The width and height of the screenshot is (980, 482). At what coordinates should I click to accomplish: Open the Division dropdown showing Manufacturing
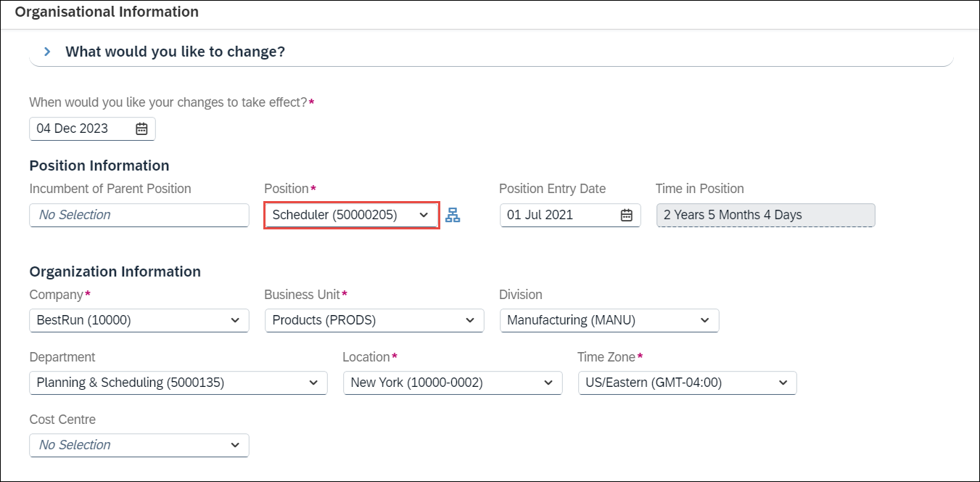(x=609, y=320)
